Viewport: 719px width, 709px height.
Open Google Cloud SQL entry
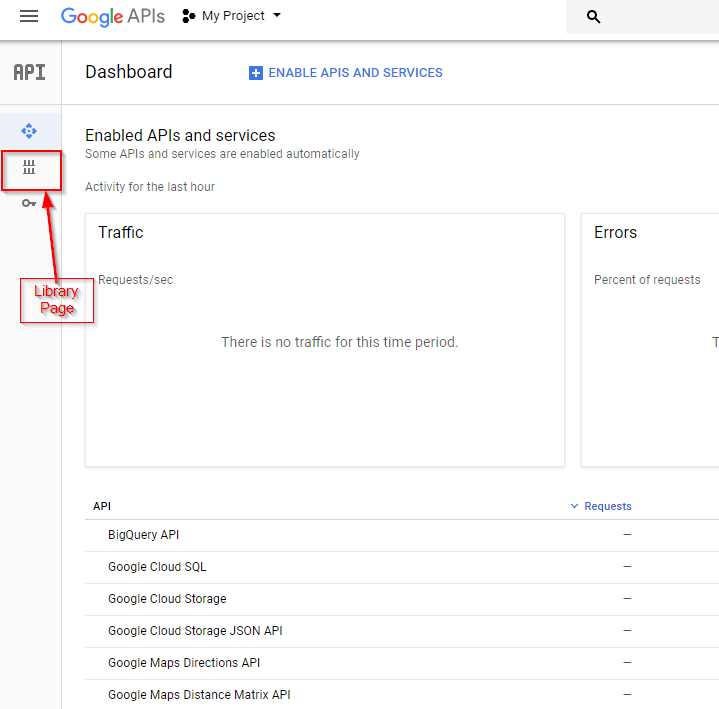click(x=157, y=567)
